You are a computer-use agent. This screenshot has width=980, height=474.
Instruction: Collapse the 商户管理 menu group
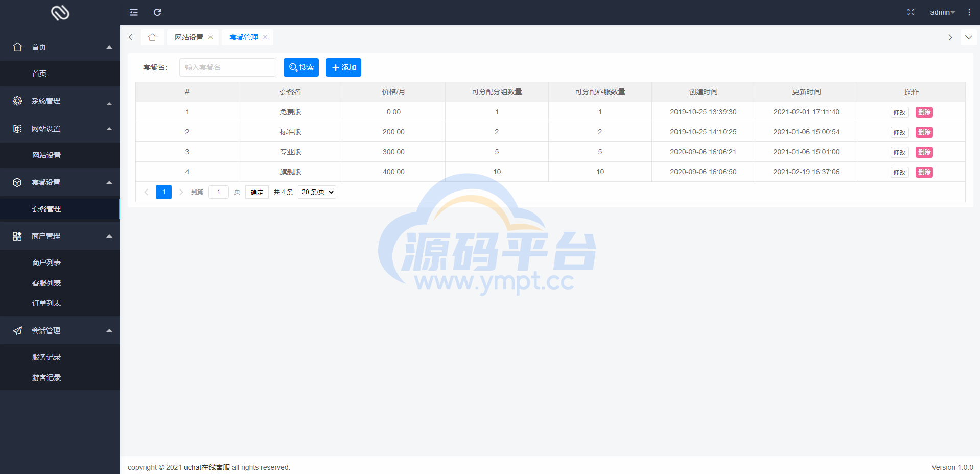(x=109, y=236)
